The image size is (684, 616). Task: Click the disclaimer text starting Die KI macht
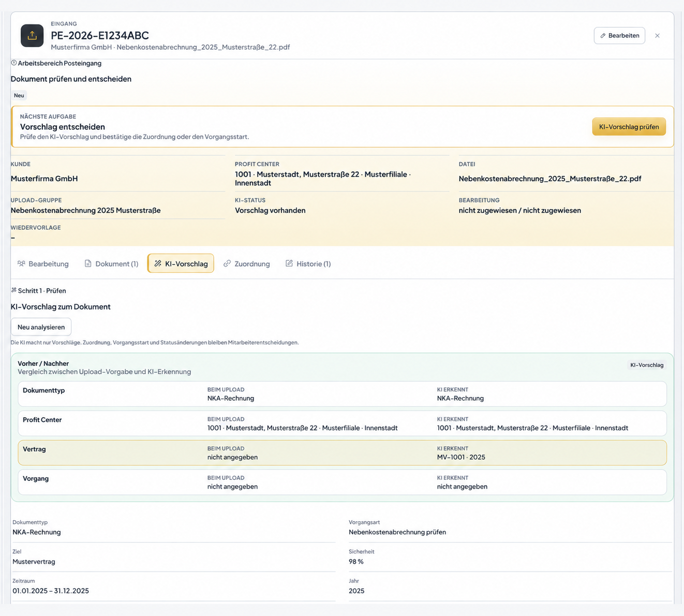155,343
